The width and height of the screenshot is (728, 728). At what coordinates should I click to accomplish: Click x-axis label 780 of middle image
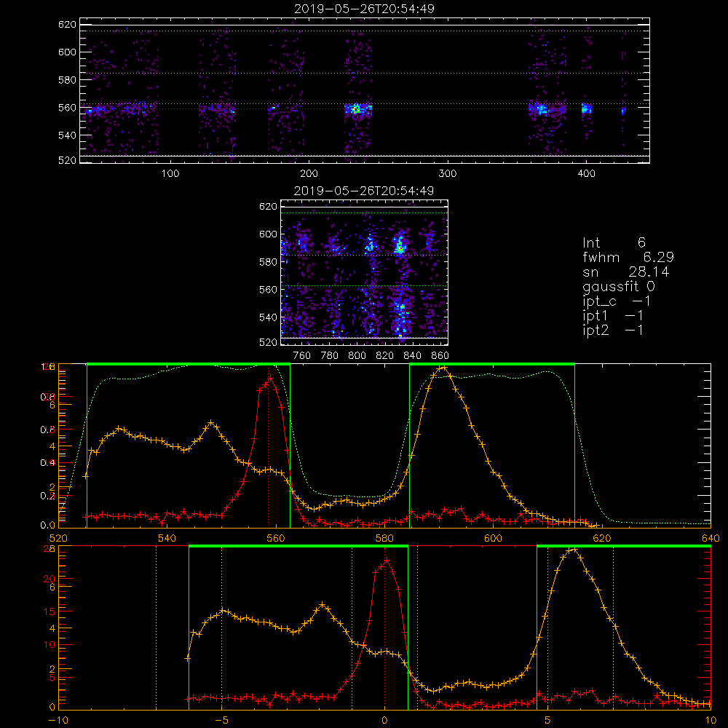point(330,356)
